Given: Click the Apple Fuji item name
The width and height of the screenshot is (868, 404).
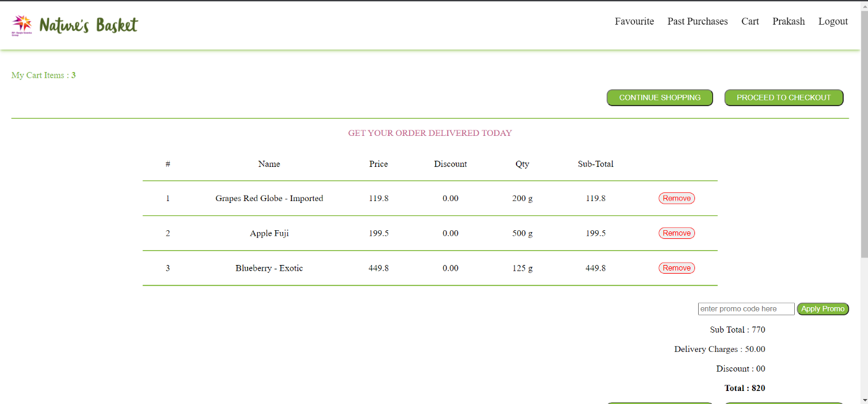Looking at the screenshot, I should [x=269, y=233].
